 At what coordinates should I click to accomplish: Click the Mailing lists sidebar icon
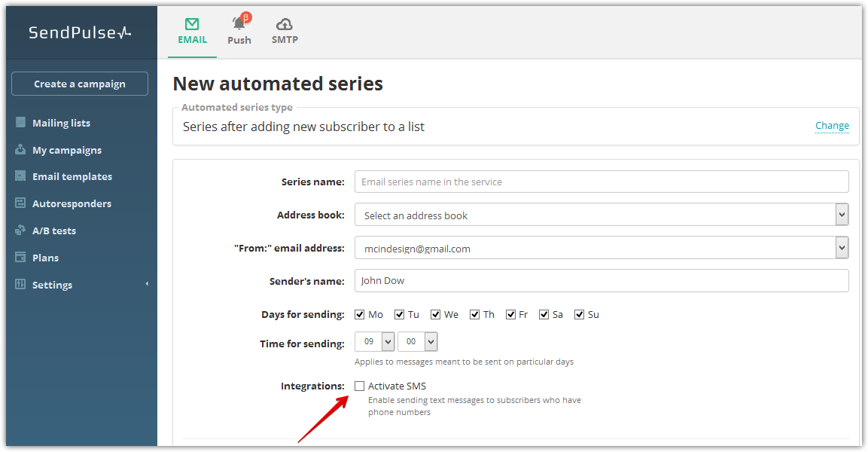pos(20,123)
